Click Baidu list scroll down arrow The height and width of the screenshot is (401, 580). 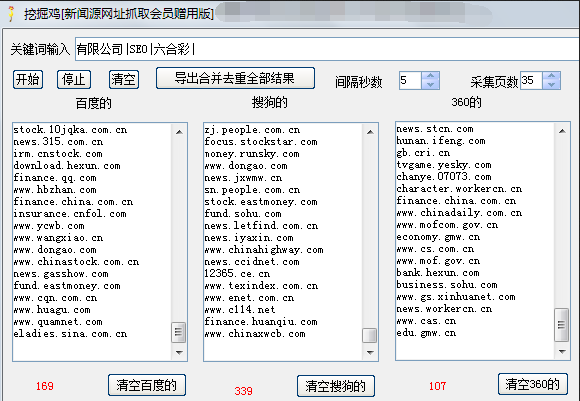click(x=179, y=353)
